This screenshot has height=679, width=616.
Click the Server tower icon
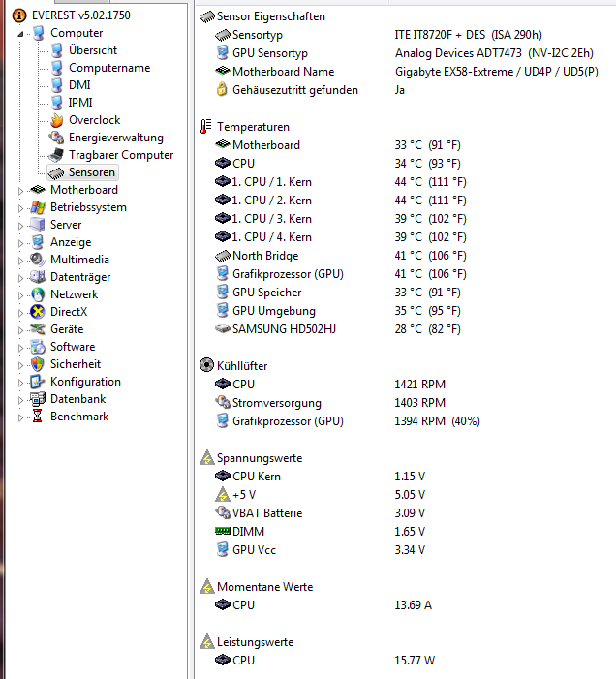click(x=38, y=225)
